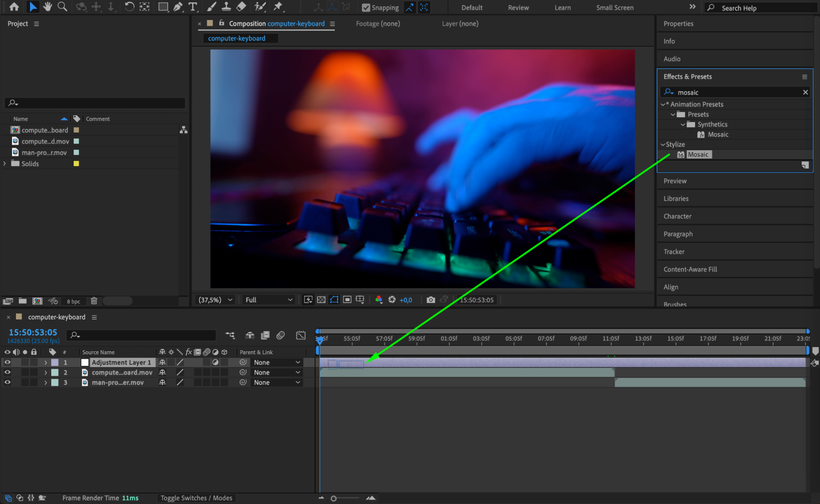Click the Take Snapshot camera icon
The height and width of the screenshot is (504, 820).
(x=430, y=300)
